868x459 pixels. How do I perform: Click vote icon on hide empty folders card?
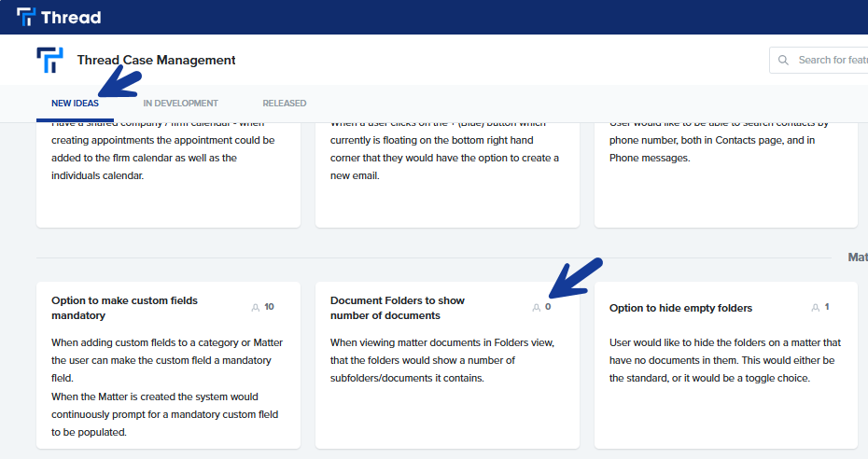tap(816, 308)
